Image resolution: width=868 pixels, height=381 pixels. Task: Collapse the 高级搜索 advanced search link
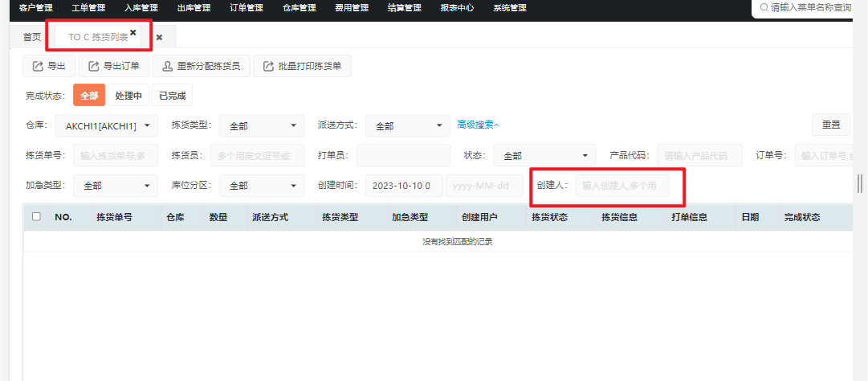point(479,125)
